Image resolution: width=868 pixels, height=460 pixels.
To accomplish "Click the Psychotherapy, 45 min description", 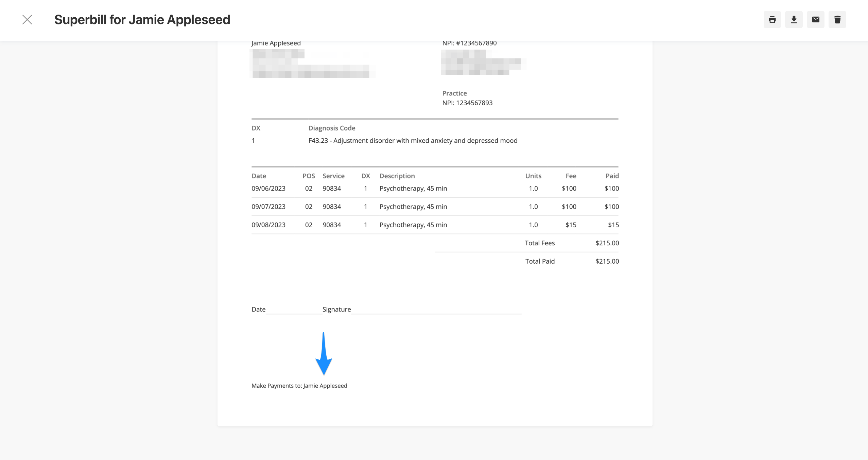I will 413,188.
